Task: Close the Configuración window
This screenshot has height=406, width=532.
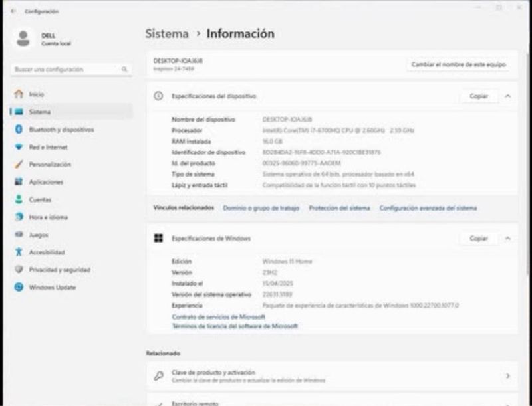Action: (519, 7)
